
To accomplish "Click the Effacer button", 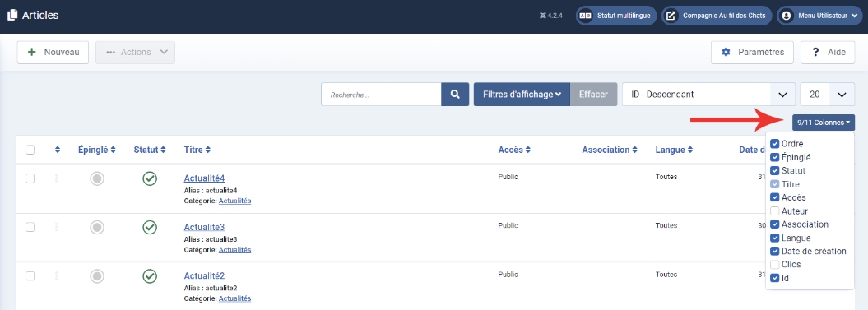I will pos(594,94).
